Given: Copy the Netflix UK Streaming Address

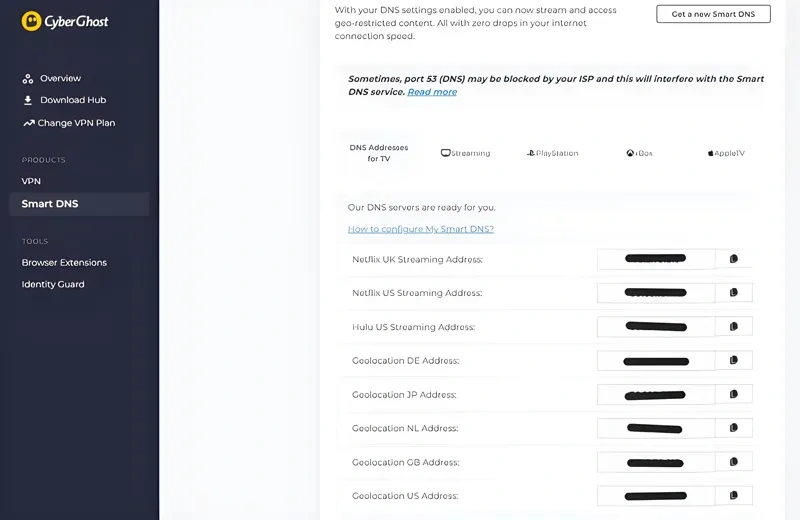Looking at the screenshot, I should pyautogui.click(x=734, y=259).
